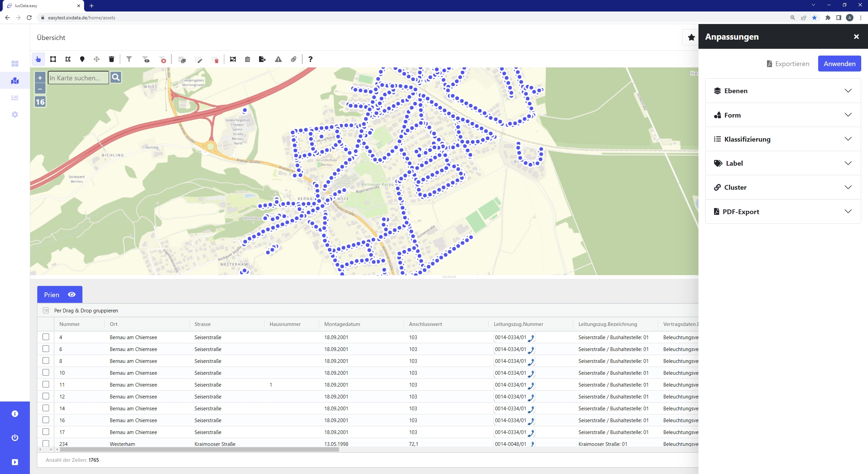The width and height of the screenshot is (868, 474).
Task: Select the rectangle selection tool
Action: (53, 59)
